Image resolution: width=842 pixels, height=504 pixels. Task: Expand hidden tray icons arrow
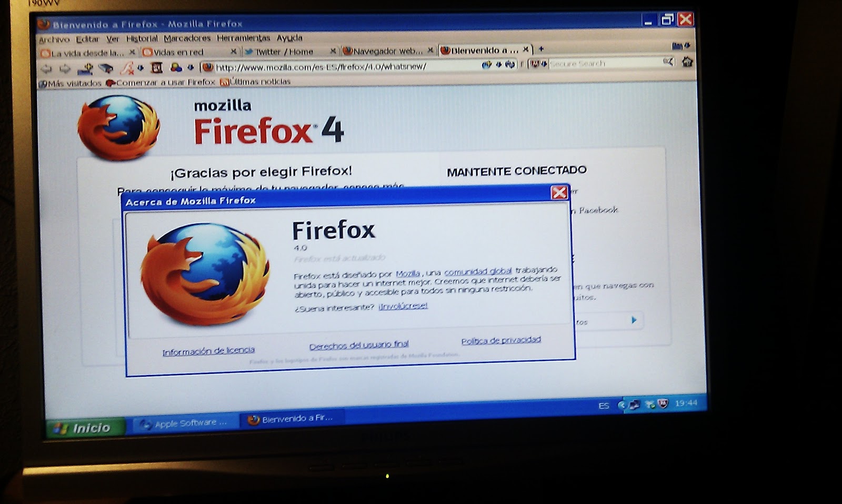tap(622, 405)
